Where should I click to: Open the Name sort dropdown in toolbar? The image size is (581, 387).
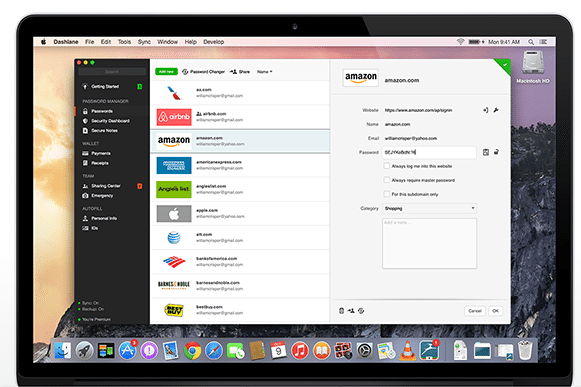[x=265, y=72]
